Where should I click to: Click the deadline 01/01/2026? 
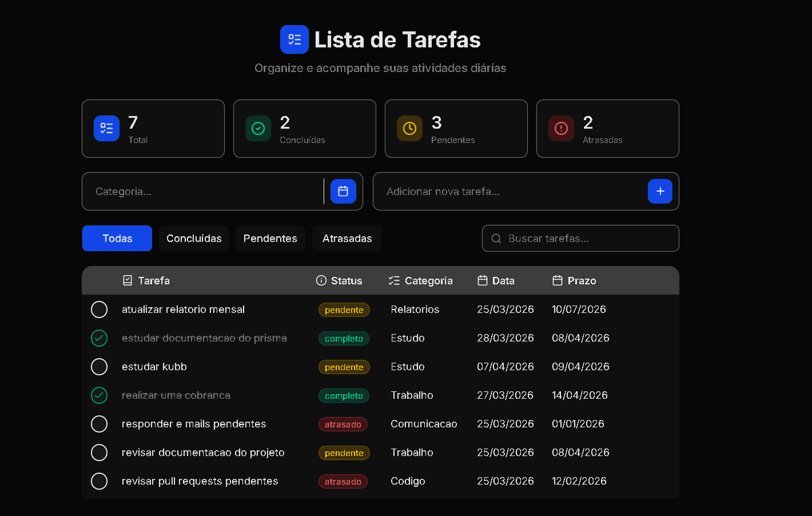[579, 424]
